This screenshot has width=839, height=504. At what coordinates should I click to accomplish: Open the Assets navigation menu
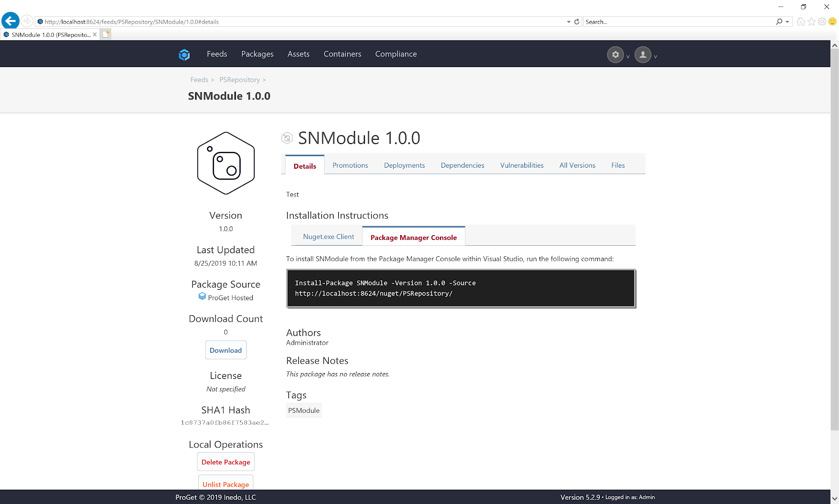pos(298,54)
